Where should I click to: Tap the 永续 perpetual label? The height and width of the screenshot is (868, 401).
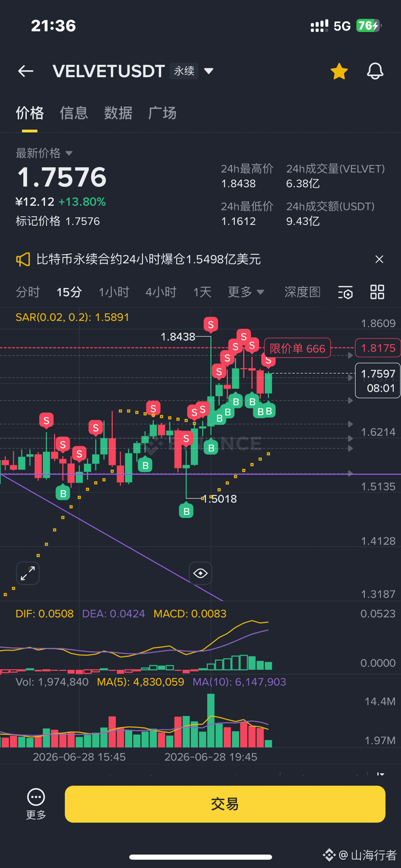[184, 71]
